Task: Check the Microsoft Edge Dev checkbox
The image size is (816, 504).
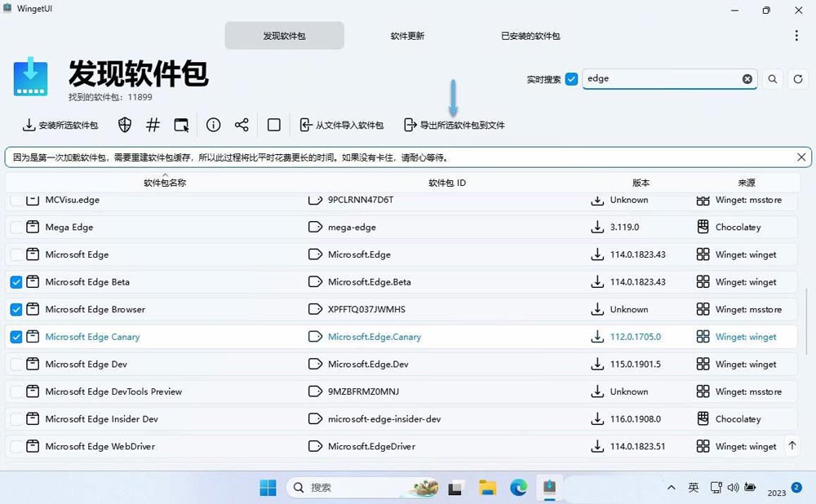Action: point(16,364)
